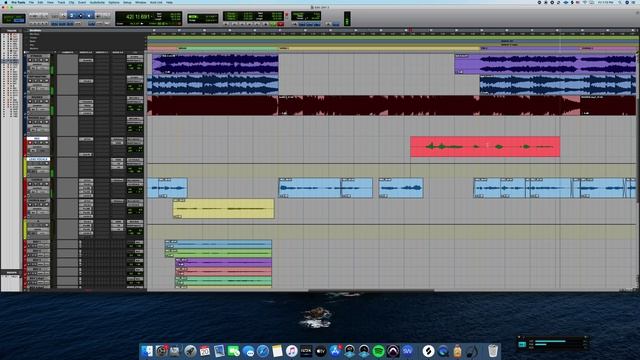The height and width of the screenshot is (360, 640).
Task: Enable Shuffle edit mode
Action: pyautogui.click(x=8, y=17)
